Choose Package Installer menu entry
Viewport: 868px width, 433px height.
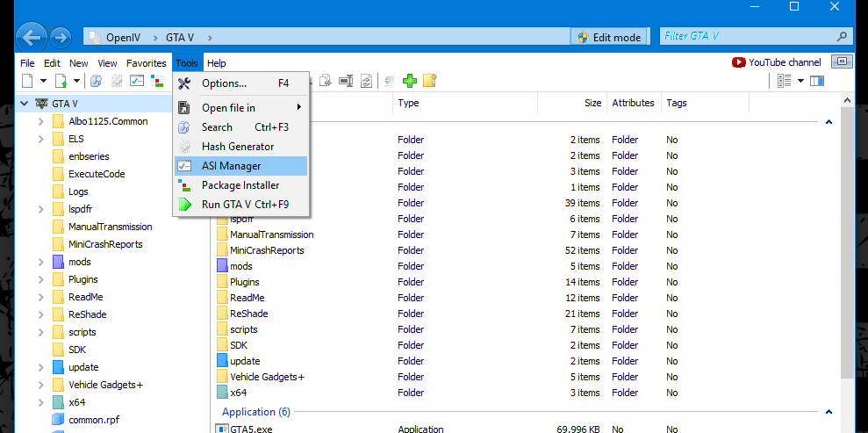coord(240,185)
